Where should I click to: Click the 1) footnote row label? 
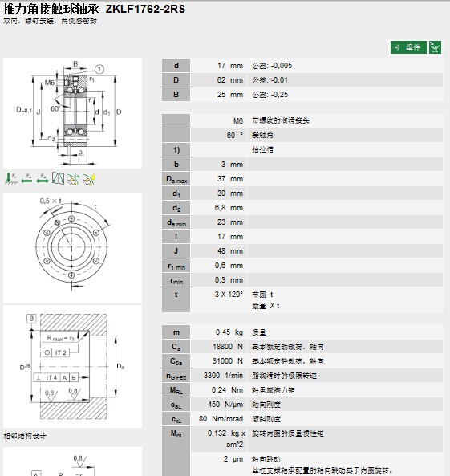click(x=176, y=150)
